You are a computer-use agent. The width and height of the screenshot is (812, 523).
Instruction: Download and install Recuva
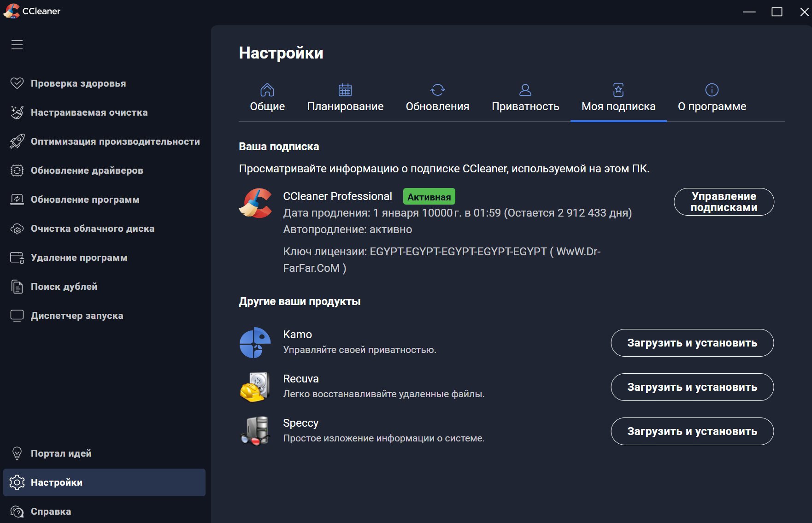point(692,387)
